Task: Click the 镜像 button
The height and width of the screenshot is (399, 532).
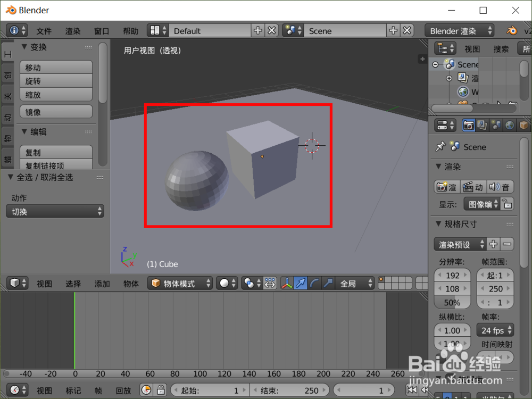Action: [56, 112]
